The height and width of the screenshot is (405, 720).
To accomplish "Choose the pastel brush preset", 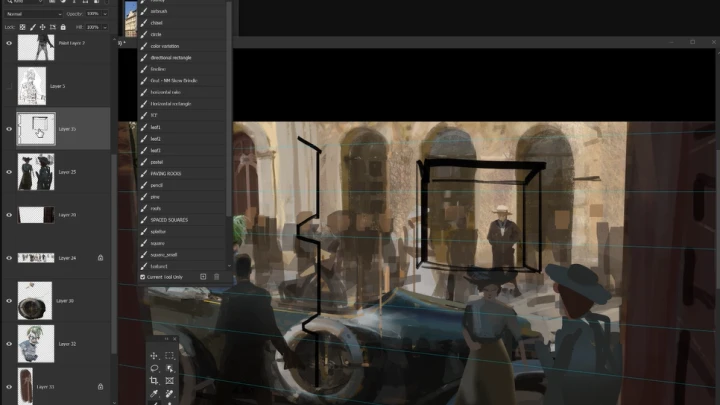I will tap(182, 162).
